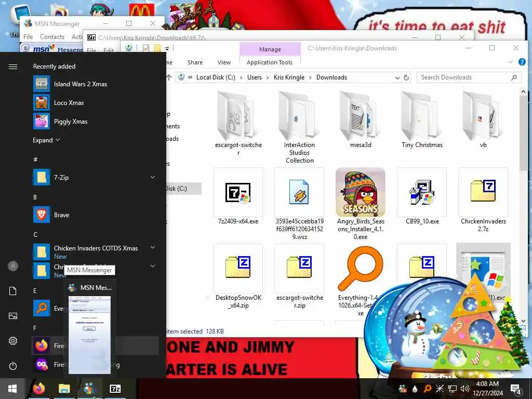The width and height of the screenshot is (532, 399).
Task: Click the Everything search tray icon
Action: [x=428, y=389]
